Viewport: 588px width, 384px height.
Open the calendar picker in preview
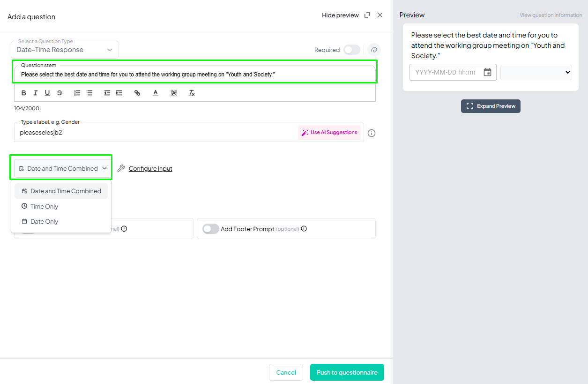coord(487,72)
